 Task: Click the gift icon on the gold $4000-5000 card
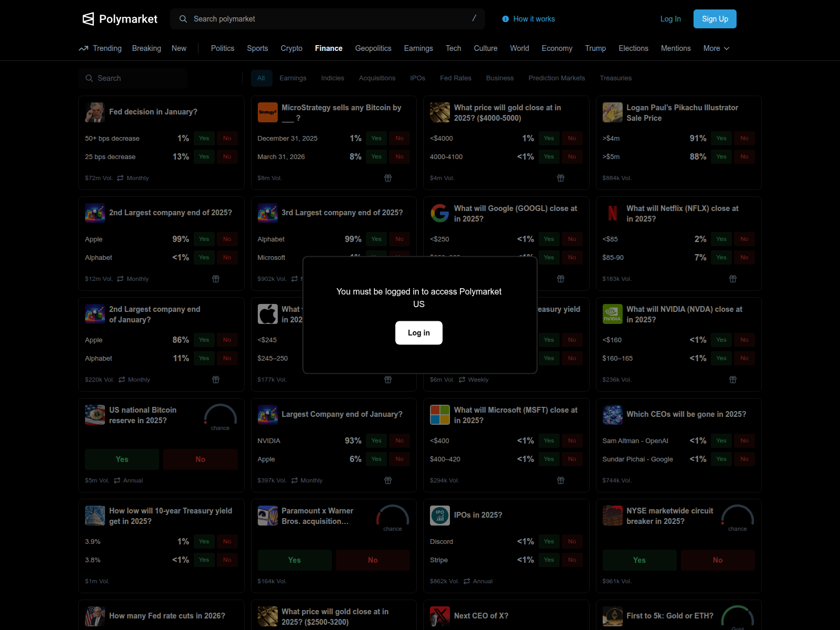coord(561,178)
